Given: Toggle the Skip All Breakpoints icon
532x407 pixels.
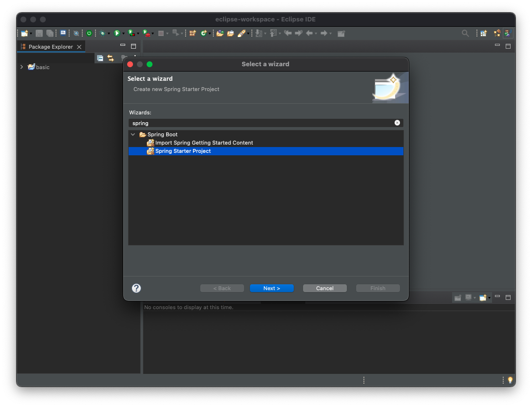Looking at the screenshot, I should pyautogui.click(x=76, y=33).
